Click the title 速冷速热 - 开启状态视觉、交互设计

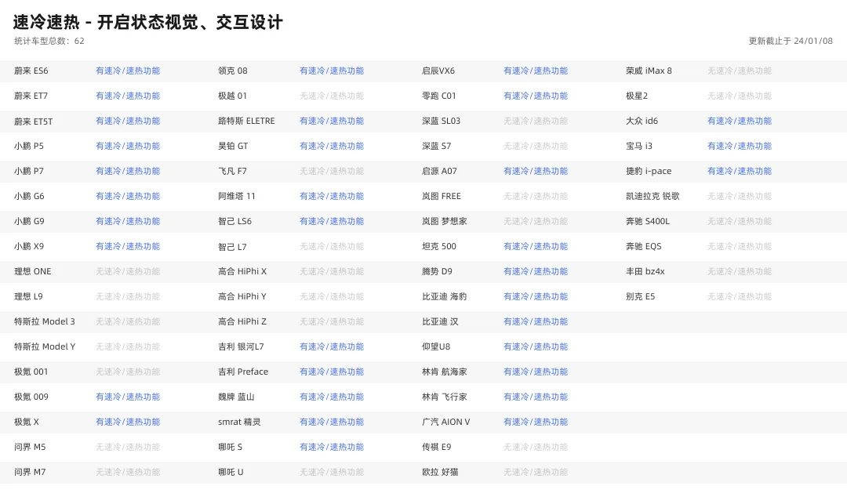point(147,22)
